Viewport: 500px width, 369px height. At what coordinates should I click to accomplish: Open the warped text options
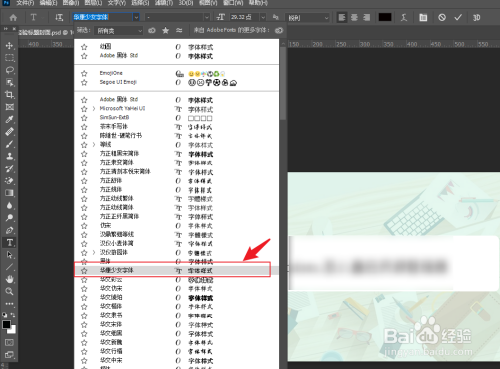click(404, 17)
